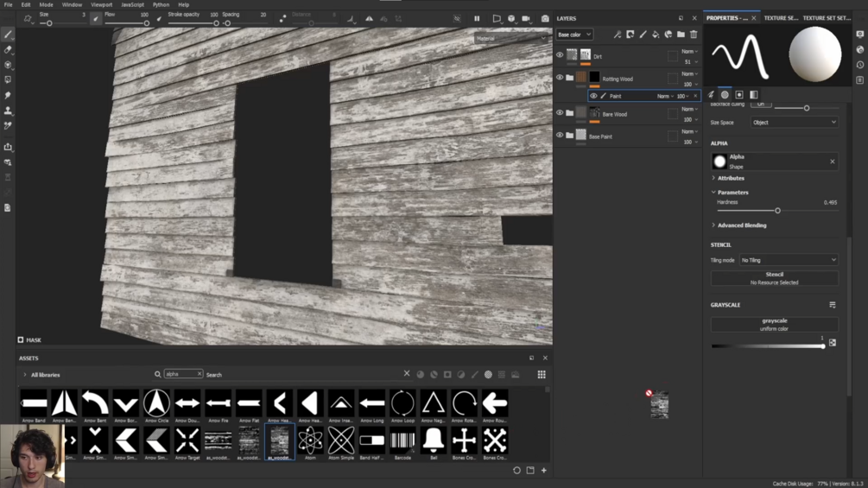Open the Python menu
868x488 pixels.
(162, 4)
